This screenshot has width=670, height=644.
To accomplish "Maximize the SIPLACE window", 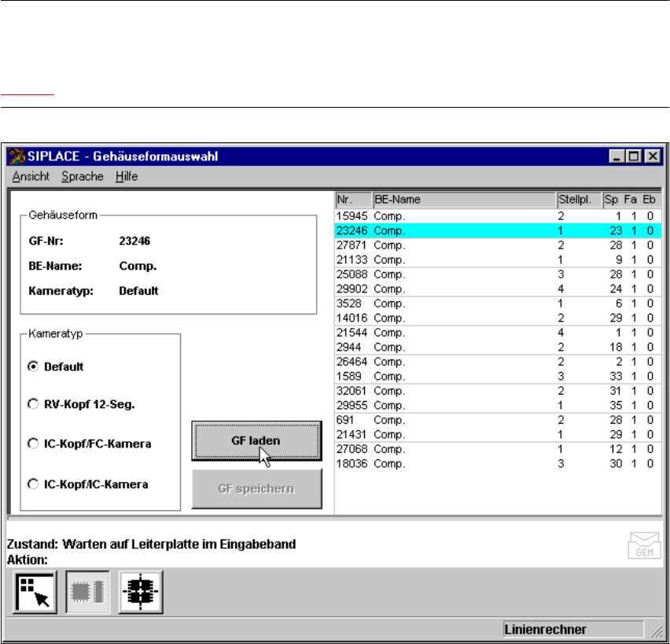I will pyautogui.click(x=635, y=156).
